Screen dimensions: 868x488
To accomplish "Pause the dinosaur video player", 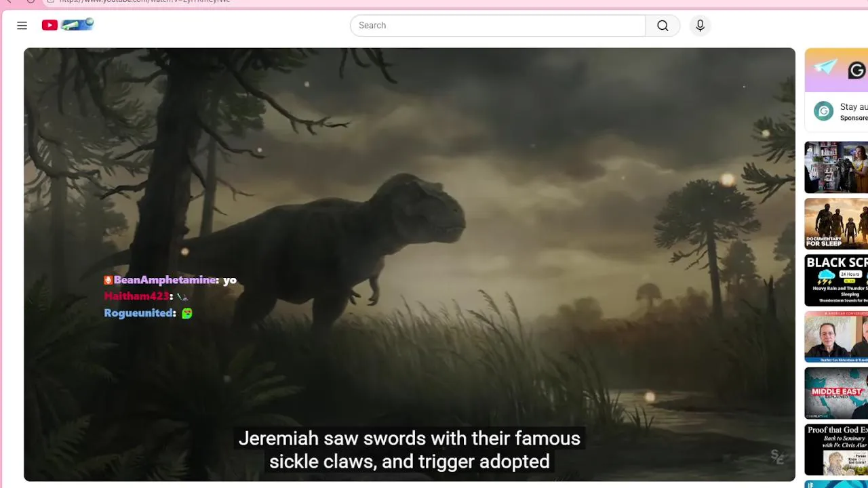I will (x=410, y=264).
